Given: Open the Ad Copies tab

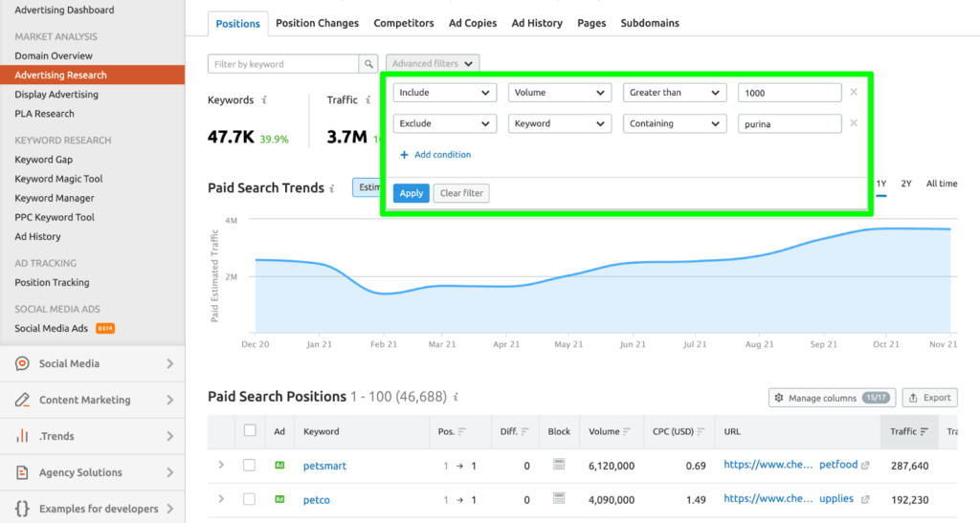Looking at the screenshot, I should pyautogui.click(x=473, y=23).
